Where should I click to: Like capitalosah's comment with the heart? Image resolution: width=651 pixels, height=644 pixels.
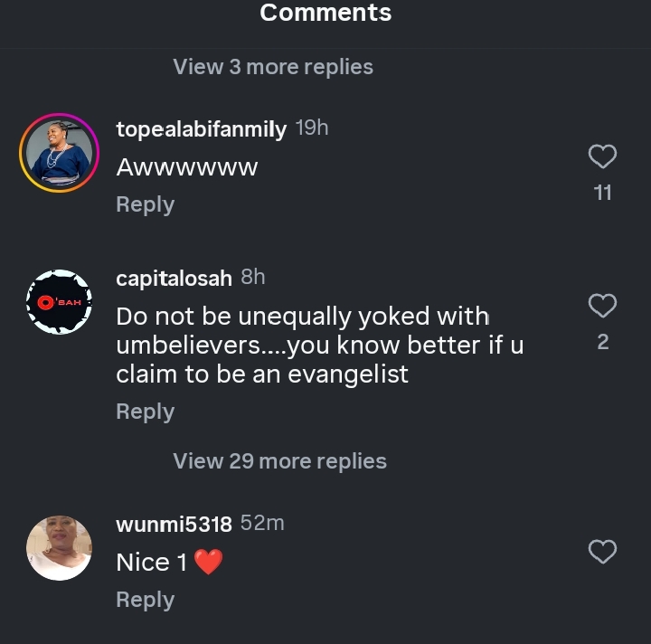(x=602, y=307)
